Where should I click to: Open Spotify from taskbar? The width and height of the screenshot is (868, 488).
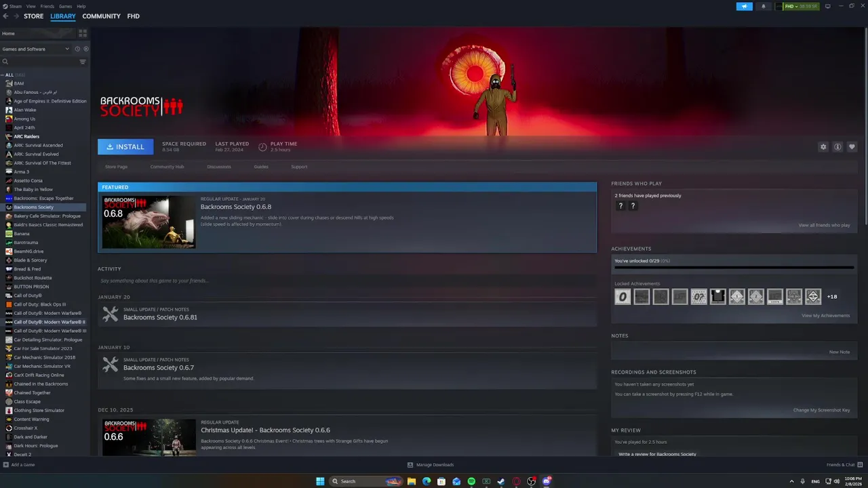point(471,481)
